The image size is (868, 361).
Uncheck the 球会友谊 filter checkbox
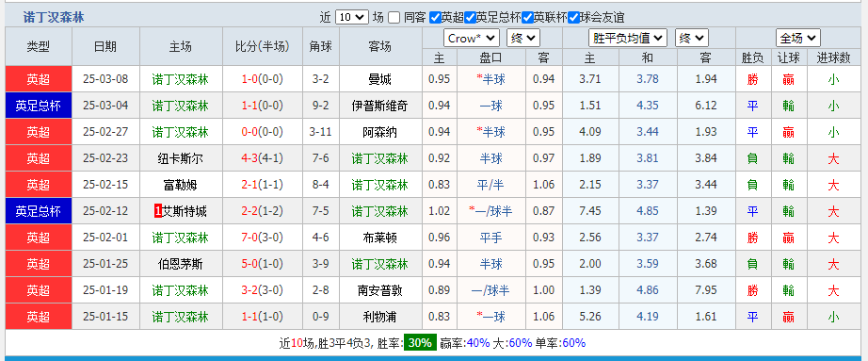click(x=573, y=17)
